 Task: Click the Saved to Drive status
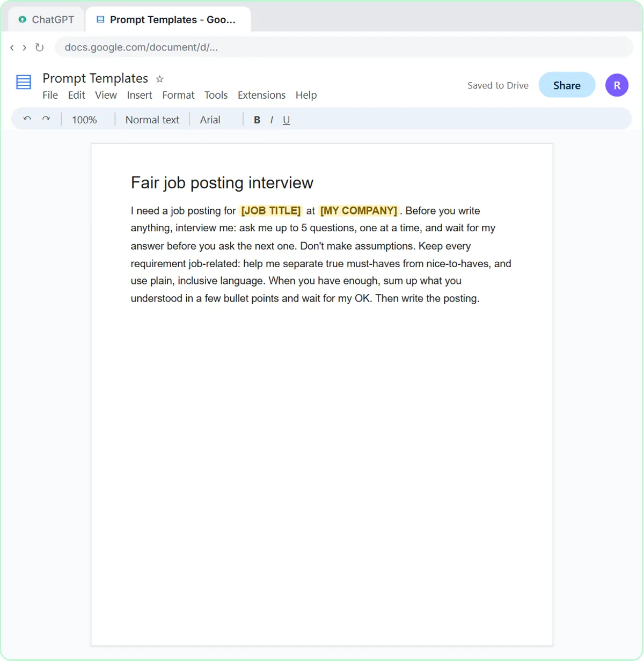point(497,85)
